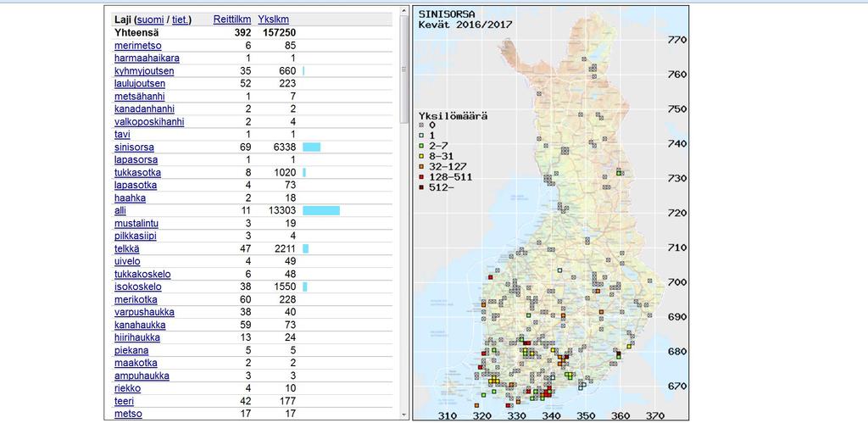Open the isokoskelo species link
The width and height of the screenshot is (868, 423).
click(x=138, y=287)
